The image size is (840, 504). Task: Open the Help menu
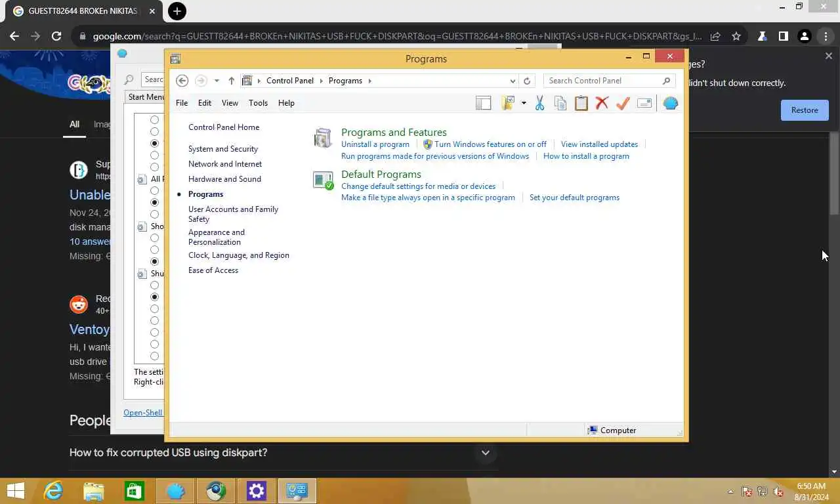pos(286,103)
